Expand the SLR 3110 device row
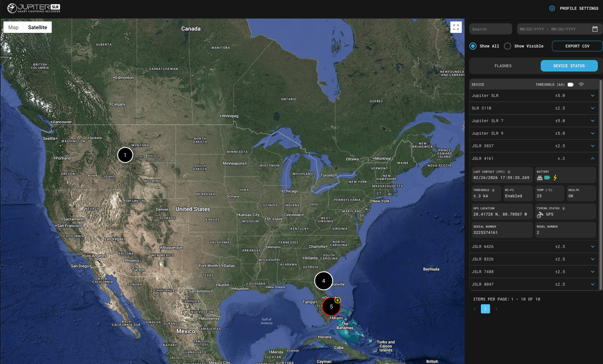Screen dimensions: 603x364 pos(592,108)
